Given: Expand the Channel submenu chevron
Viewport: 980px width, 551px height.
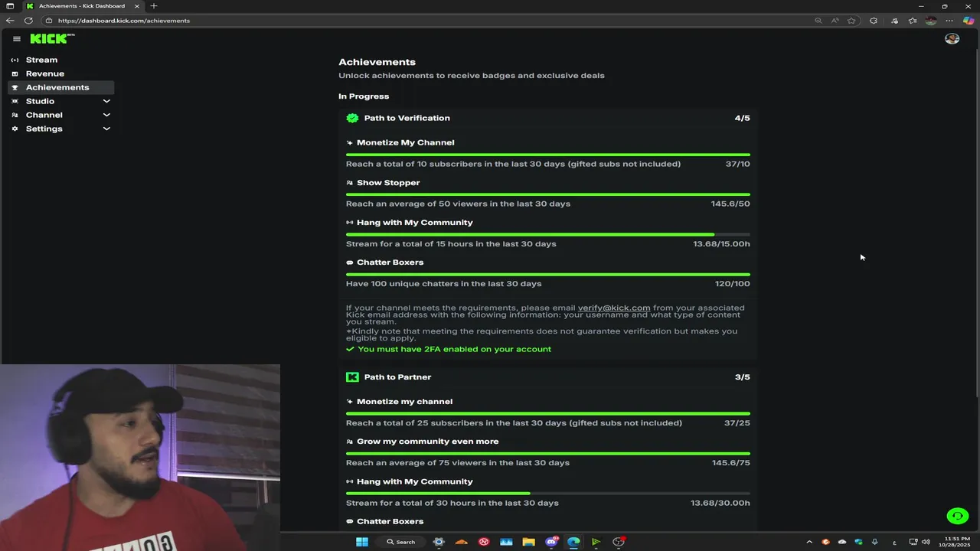Looking at the screenshot, I should [x=106, y=115].
